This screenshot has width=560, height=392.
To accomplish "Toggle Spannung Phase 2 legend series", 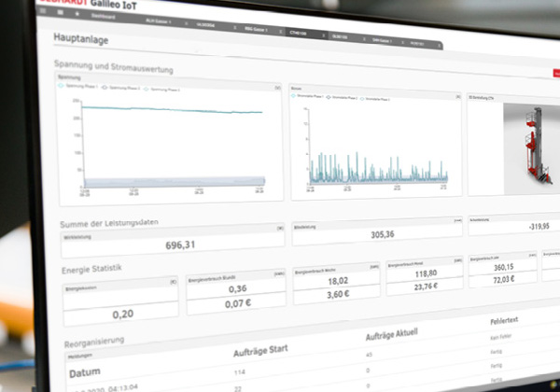I will coord(123,87).
